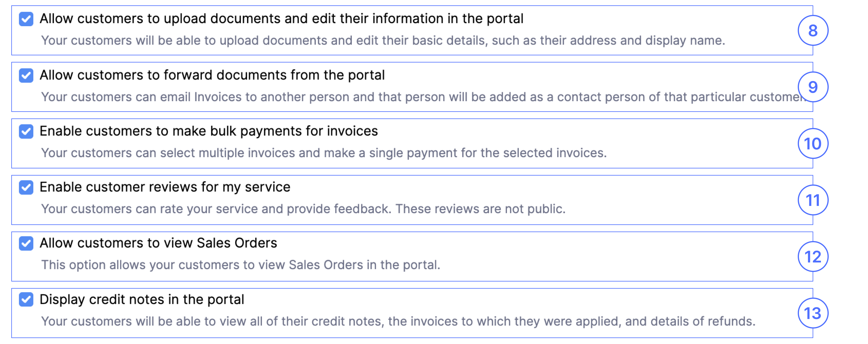Image resolution: width=868 pixels, height=344 pixels.
Task: Click the description about reviews not being public
Action: 303,209
